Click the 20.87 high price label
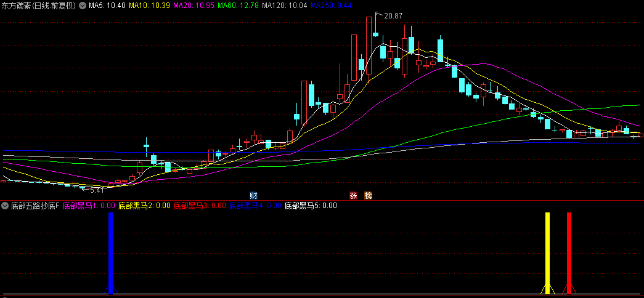 tap(393, 16)
